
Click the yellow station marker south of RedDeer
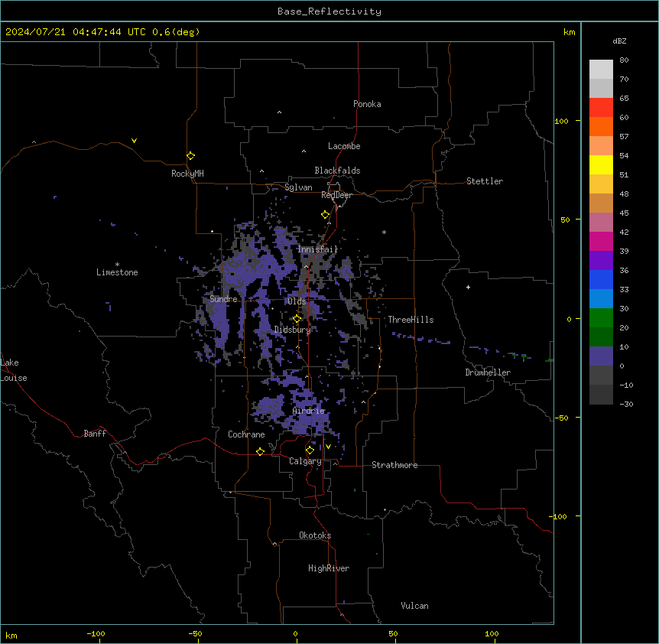click(x=325, y=215)
